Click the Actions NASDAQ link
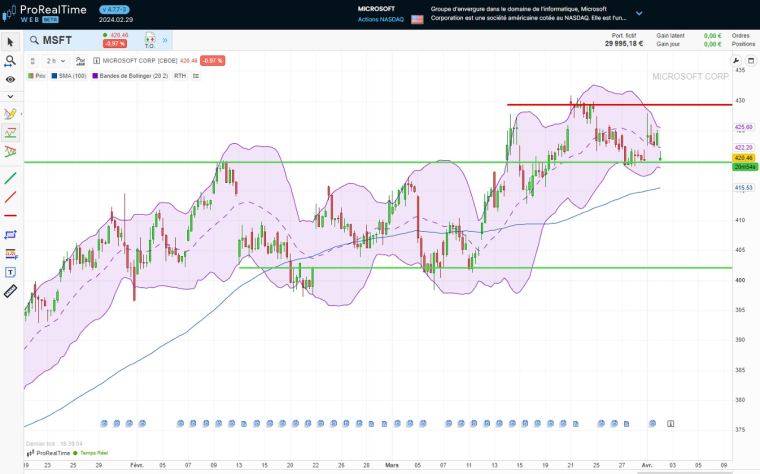760x474 pixels. click(x=380, y=19)
